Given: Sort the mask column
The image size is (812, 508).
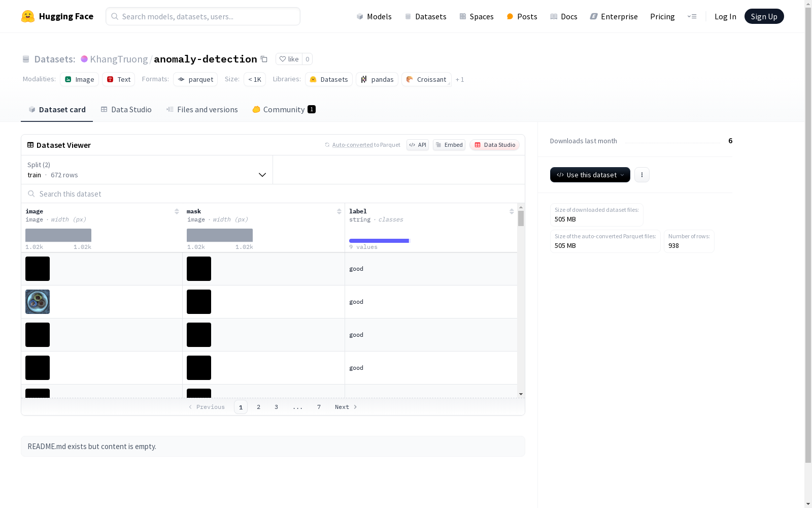Looking at the screenshot, I should coord(339,211).
